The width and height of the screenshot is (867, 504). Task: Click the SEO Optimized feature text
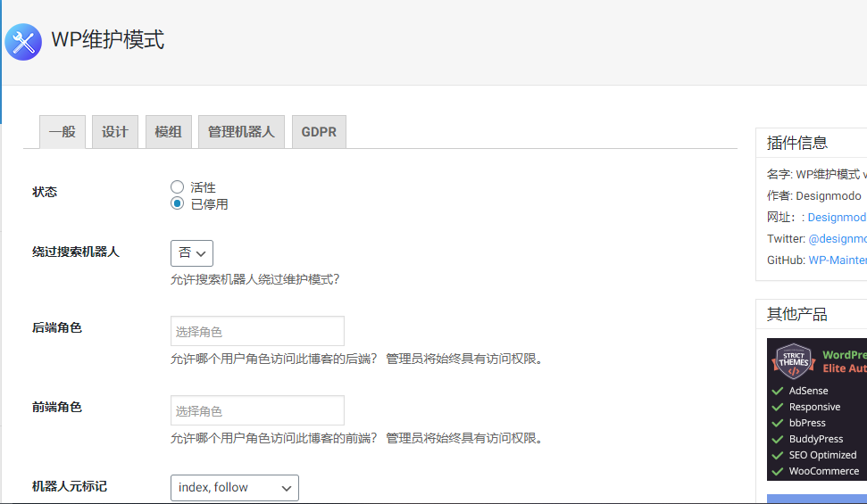point(822,455)
